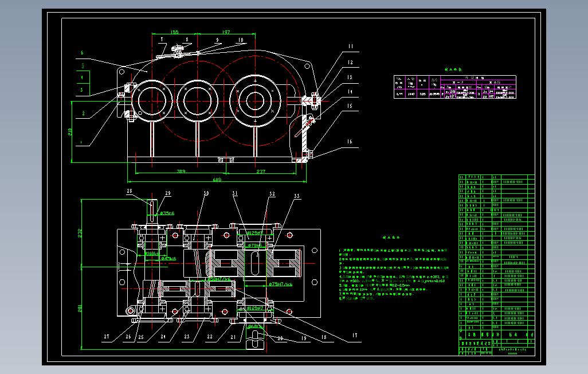This screenshot has width=588, height=374.
Task: Click the green technical requirements text block
Action: 394,274
